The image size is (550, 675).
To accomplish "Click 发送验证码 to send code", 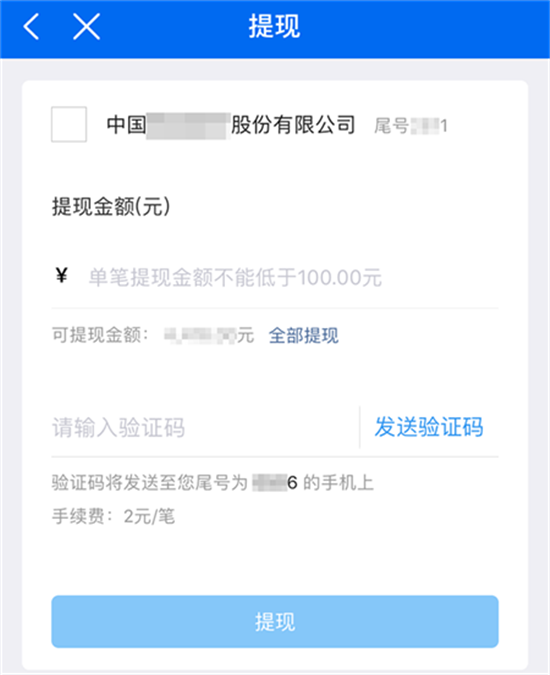I will pyautogui.click(x=429, y=427).
